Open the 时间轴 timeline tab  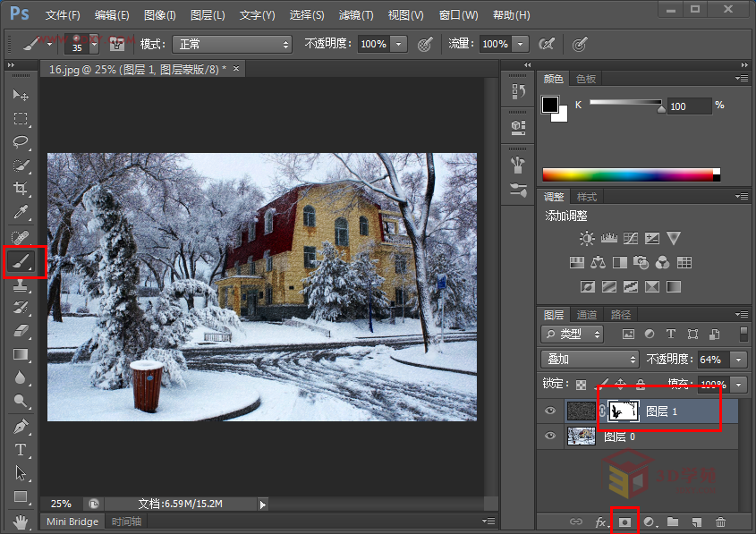pos(126,521)
